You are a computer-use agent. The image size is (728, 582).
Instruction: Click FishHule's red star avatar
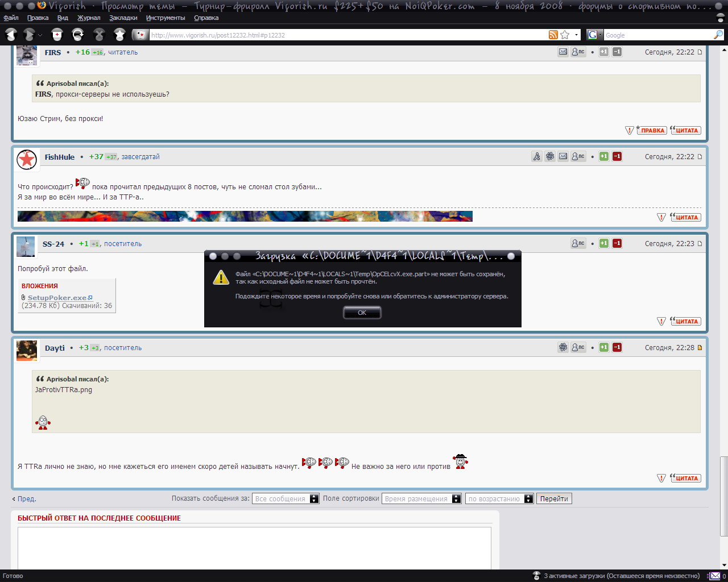coord(27,160)
